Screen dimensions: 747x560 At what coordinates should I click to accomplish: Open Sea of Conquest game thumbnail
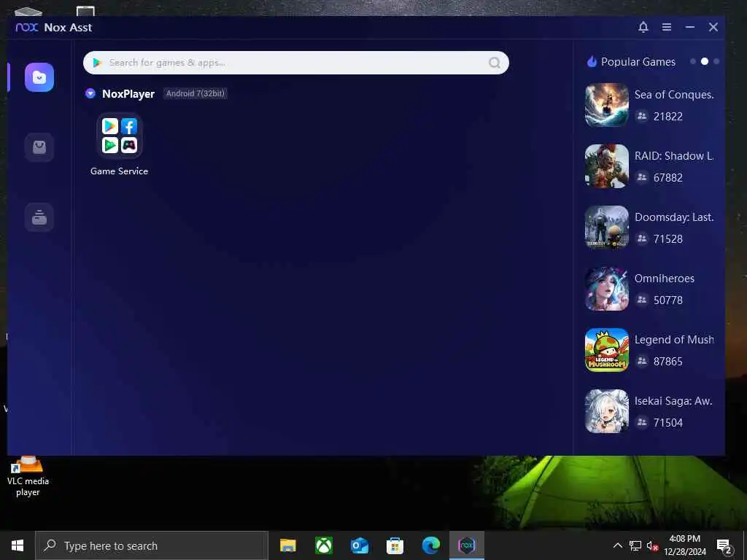point(607,105)
